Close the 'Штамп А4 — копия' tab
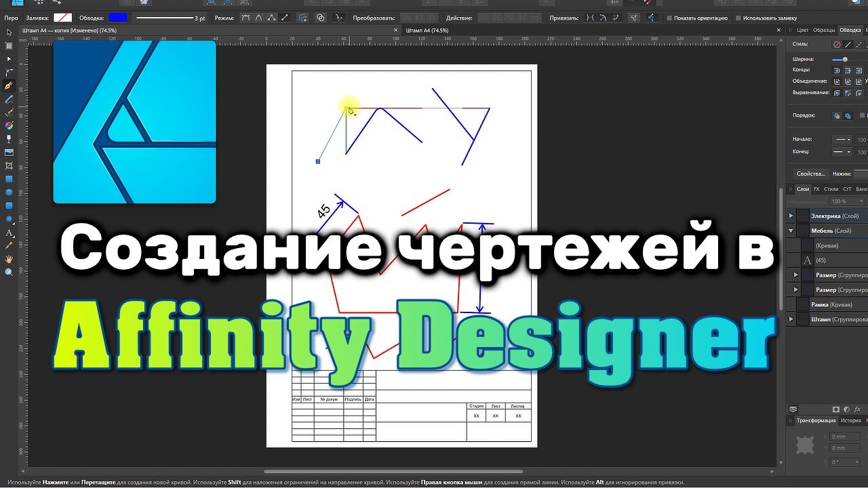 (x=396, y=30)
